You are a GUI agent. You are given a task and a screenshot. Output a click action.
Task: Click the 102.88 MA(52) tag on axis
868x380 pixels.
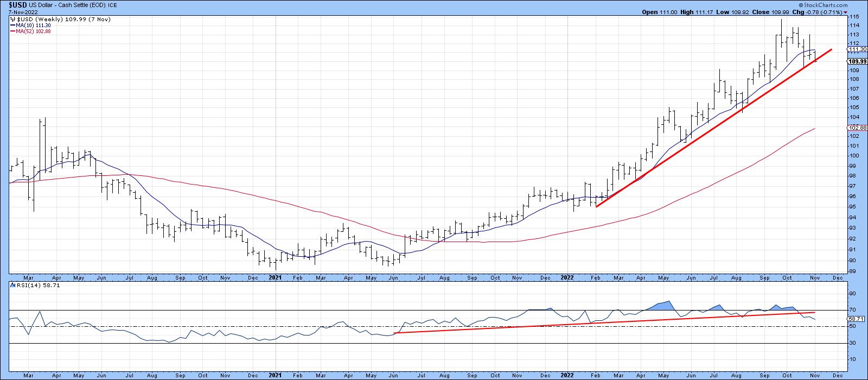(x=856, y=128)
